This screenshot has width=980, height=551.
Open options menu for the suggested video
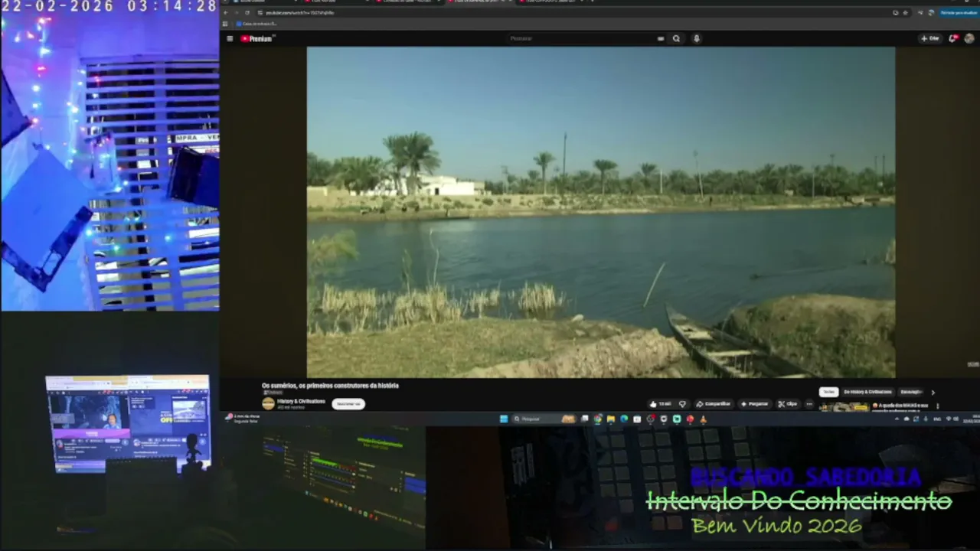938,406
